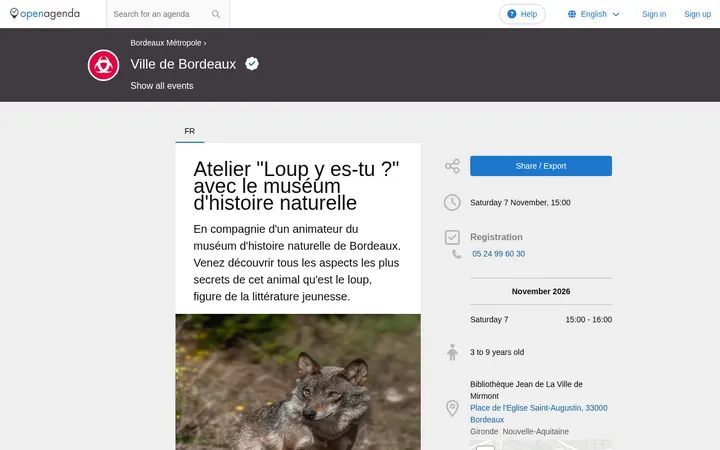Click the 3 to 9 years old label
This screenshot has height=450, width=720.
coord(497,352)
